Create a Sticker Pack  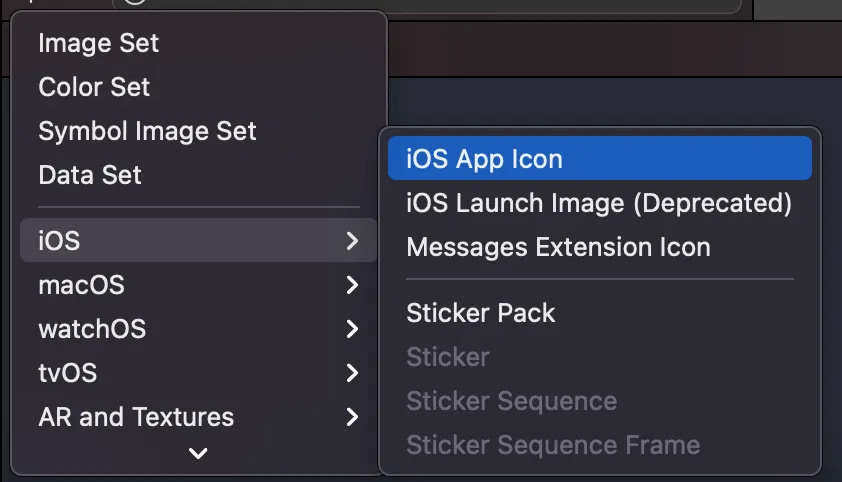480,313
